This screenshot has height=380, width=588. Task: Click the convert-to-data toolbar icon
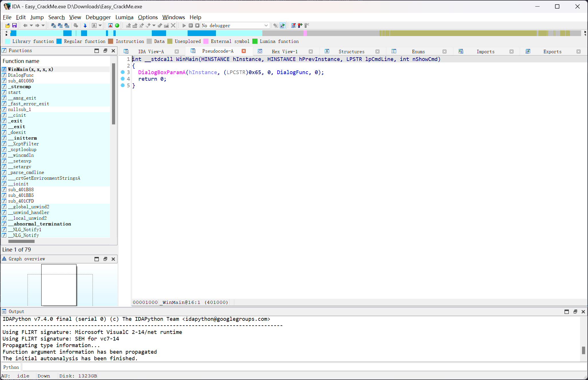pos(135,25)
